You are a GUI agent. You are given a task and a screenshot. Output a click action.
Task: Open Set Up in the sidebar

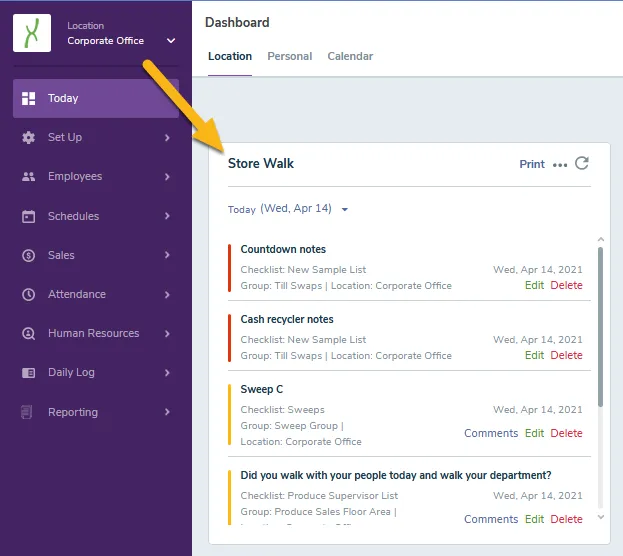click(x=96, y=138)
